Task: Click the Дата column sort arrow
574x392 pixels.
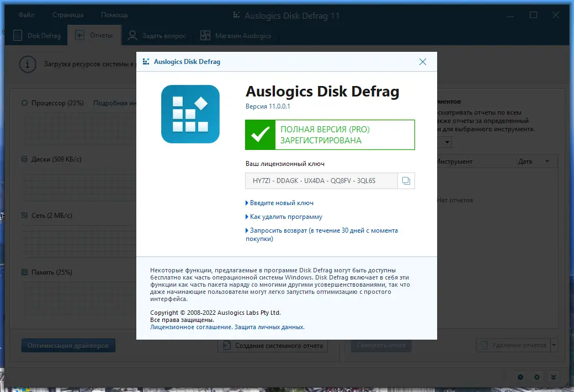Action: click(548, 161)
